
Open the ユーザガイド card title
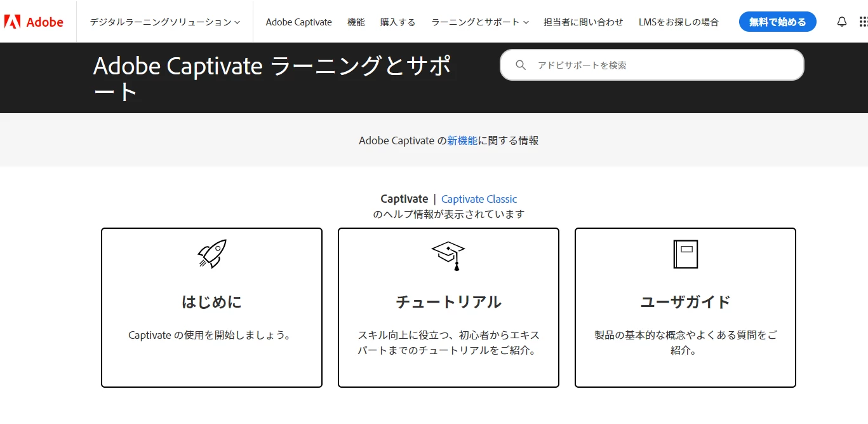(x=686, y=301)
